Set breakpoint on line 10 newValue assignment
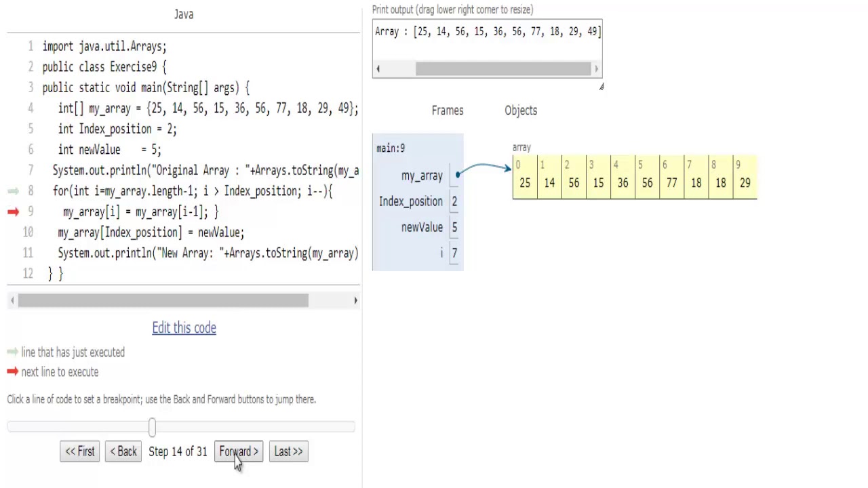This screenshot has height=488, width=868. 151,232
